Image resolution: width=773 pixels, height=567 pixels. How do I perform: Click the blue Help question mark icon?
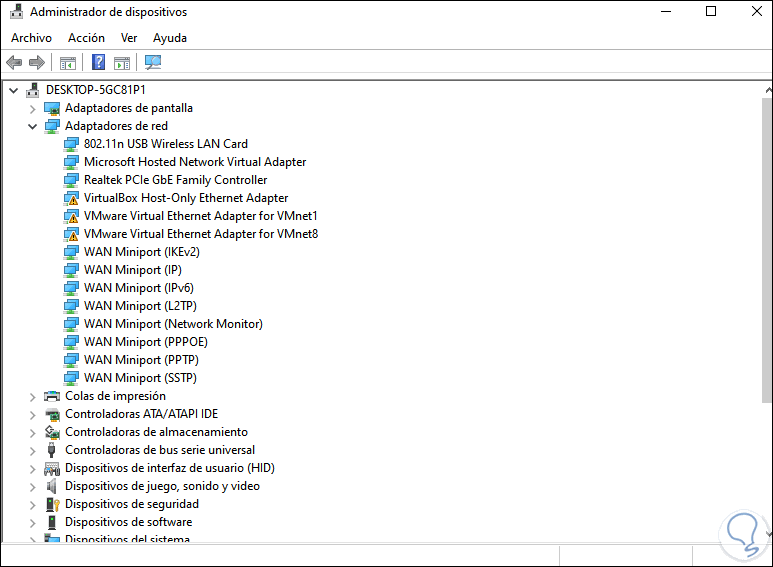(x=99, y=62)
